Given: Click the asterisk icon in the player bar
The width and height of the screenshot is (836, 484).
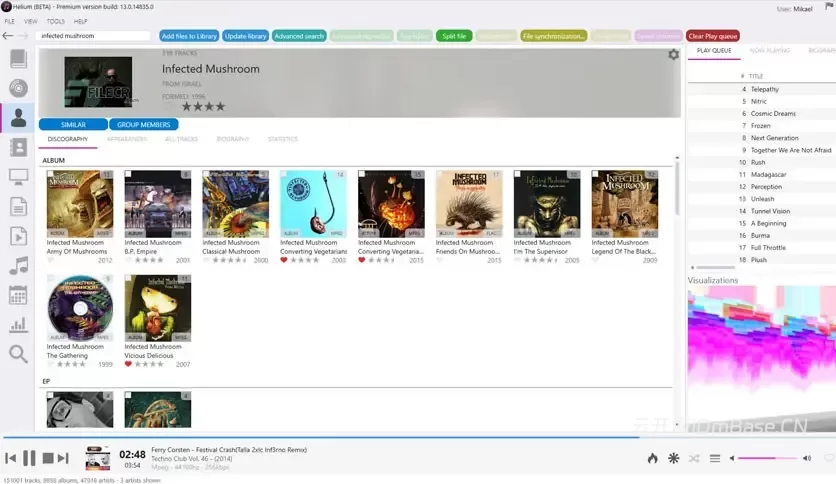Looking at the screenshot, I should click(x=673, y=458).
